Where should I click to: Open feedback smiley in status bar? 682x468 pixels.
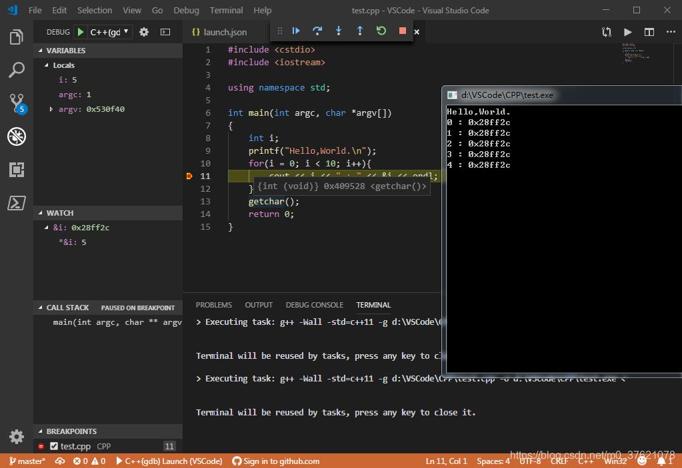[642, 461]
